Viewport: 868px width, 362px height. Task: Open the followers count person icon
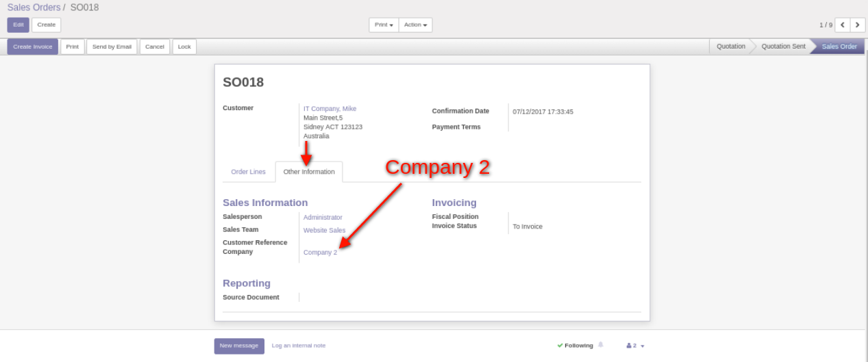[x=629, y=346]
